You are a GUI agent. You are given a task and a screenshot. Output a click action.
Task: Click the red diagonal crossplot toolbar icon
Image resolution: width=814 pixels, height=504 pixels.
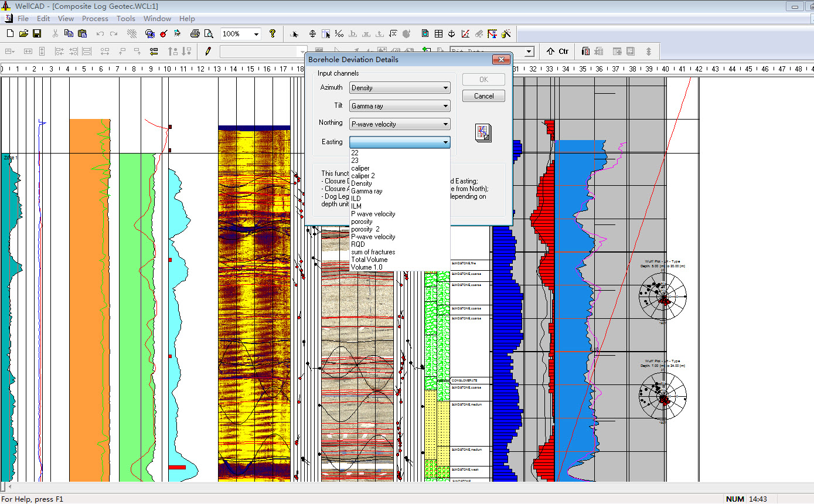tap(465, 33)
